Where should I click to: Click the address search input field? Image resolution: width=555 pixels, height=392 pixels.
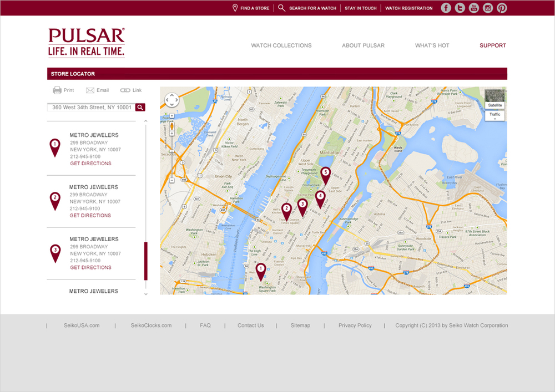92,107
